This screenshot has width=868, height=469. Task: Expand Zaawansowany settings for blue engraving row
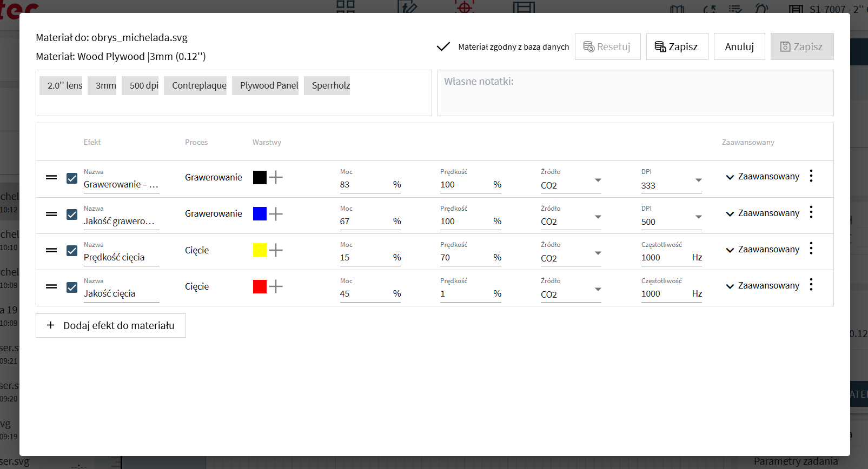762,213
